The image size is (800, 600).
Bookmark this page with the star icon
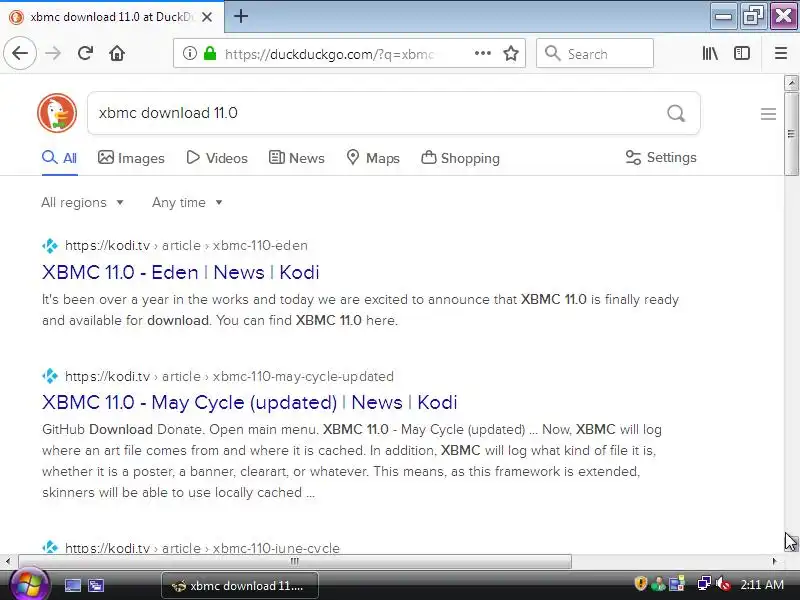pyautogui.click(x=511, y=53)
